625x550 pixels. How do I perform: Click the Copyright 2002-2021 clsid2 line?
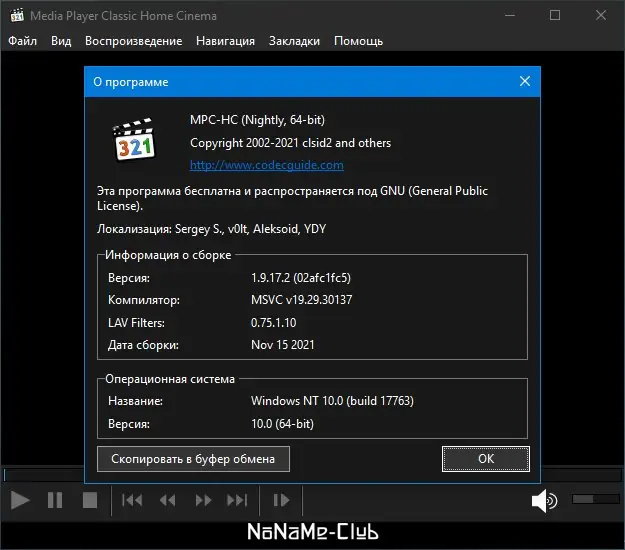pos(291,143)
